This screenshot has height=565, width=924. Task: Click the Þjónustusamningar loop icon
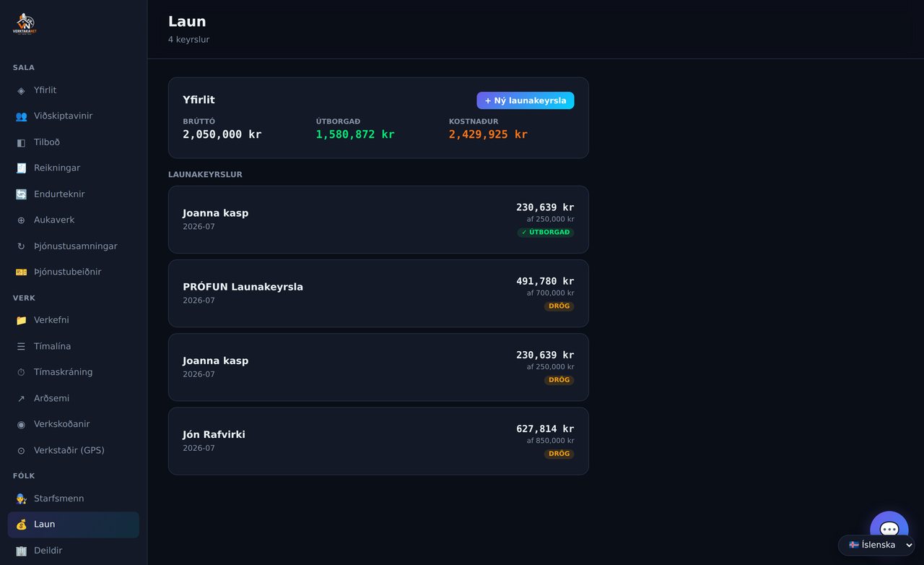(x=21, y=246)
